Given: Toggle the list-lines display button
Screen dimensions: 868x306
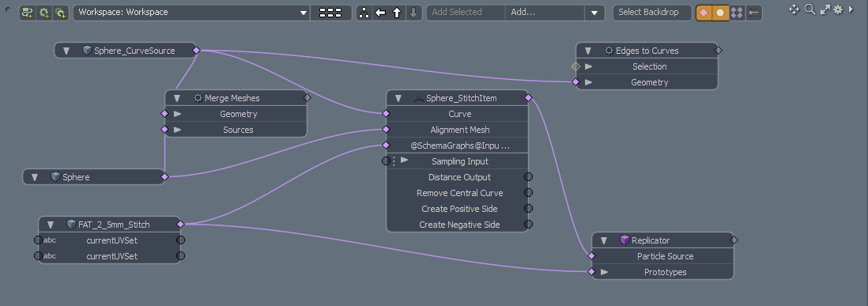Looking at the screenshot, I should tap(753, 13).
